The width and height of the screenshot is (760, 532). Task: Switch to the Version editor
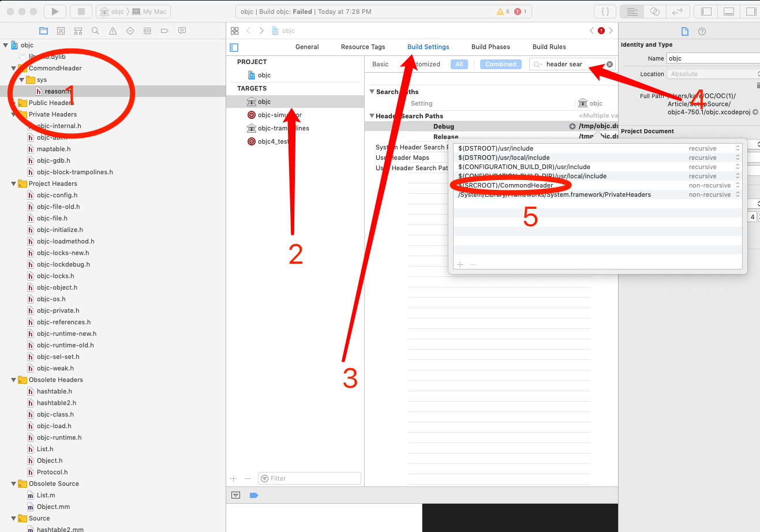click(677, 12)
